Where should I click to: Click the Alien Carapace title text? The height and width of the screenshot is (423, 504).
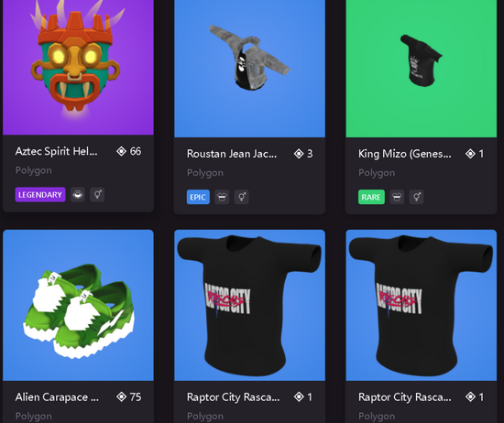coord(57,397)
